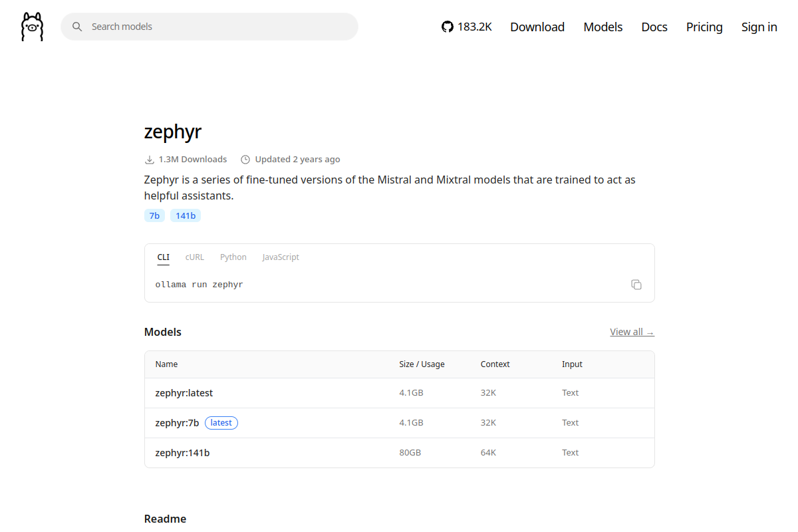Switch to the cURL tab
This screenshot has height=532, width=798.
tap(195, 257)
